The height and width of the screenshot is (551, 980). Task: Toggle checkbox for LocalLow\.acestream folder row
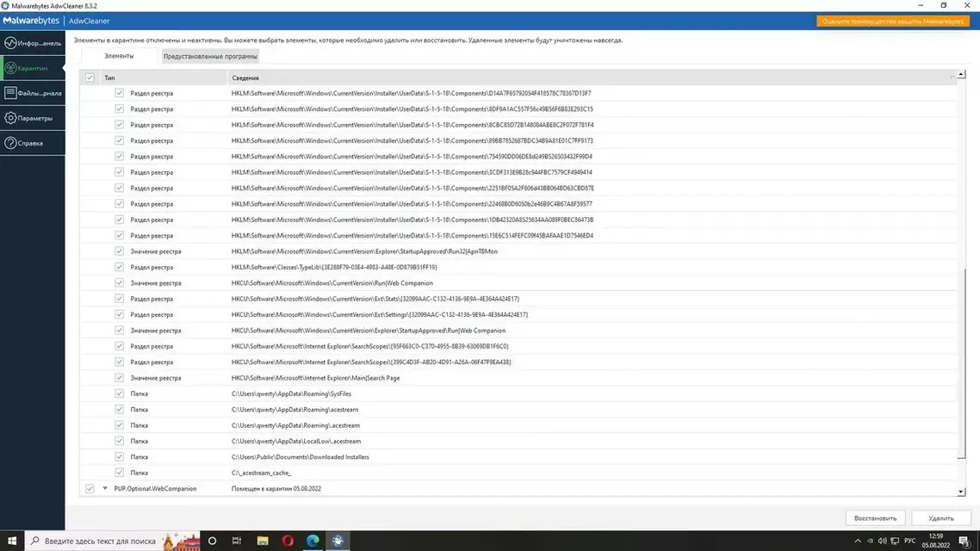click(x=120, y=441)
